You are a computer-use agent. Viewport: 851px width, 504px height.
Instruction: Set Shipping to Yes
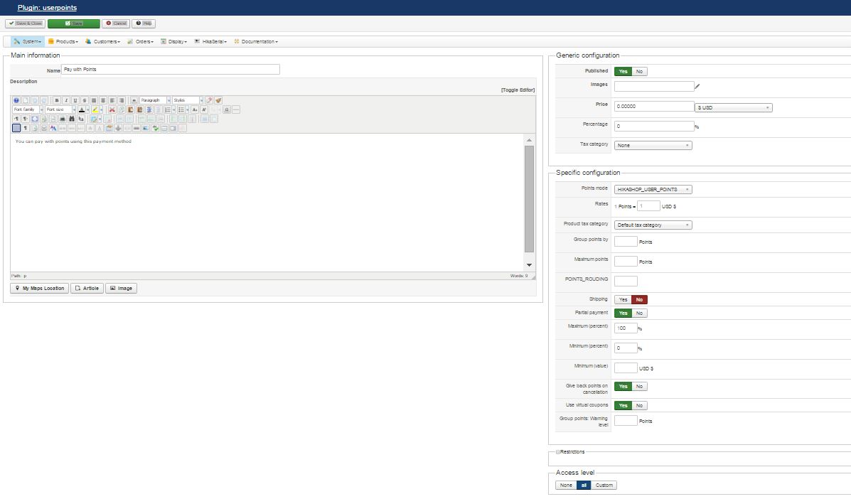(623, 299)
